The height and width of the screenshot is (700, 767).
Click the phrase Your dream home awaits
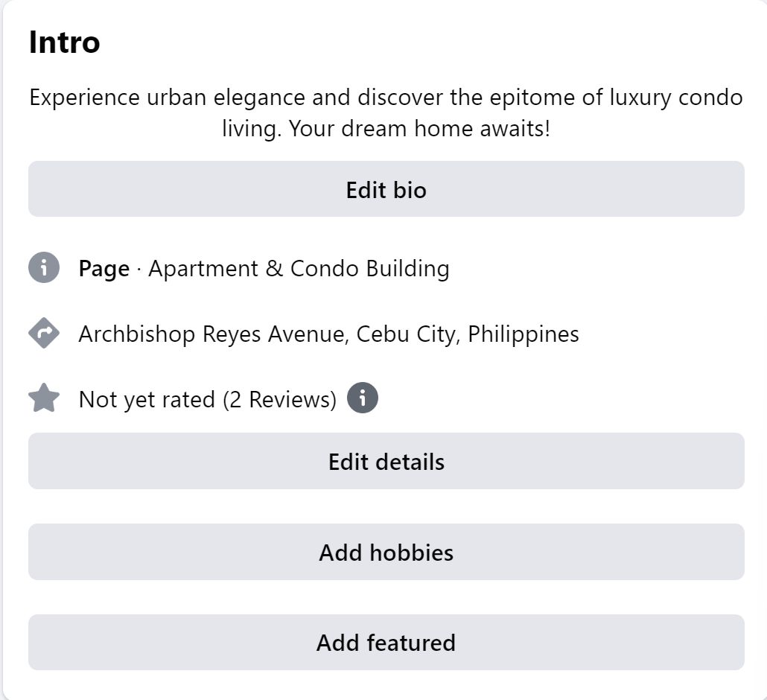click(419, 129)
